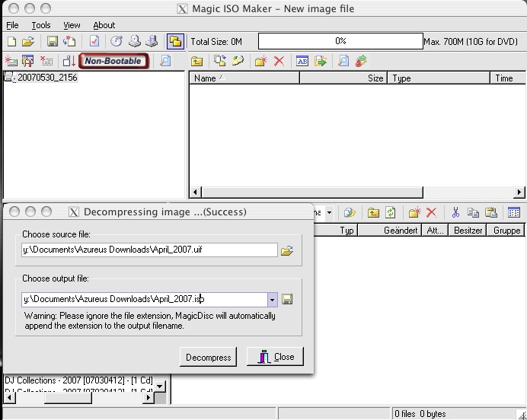Click the 0% capacity progress bar

(x=340, y=41)
